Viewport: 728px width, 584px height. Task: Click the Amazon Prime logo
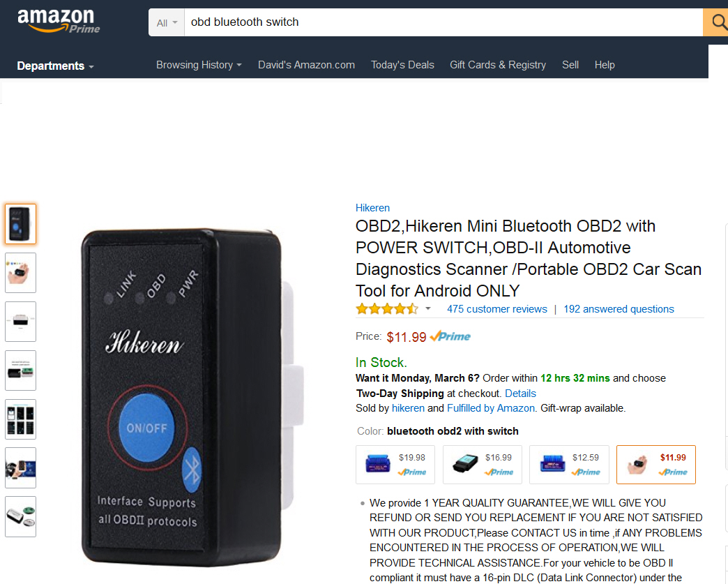[x=59, y=21]
